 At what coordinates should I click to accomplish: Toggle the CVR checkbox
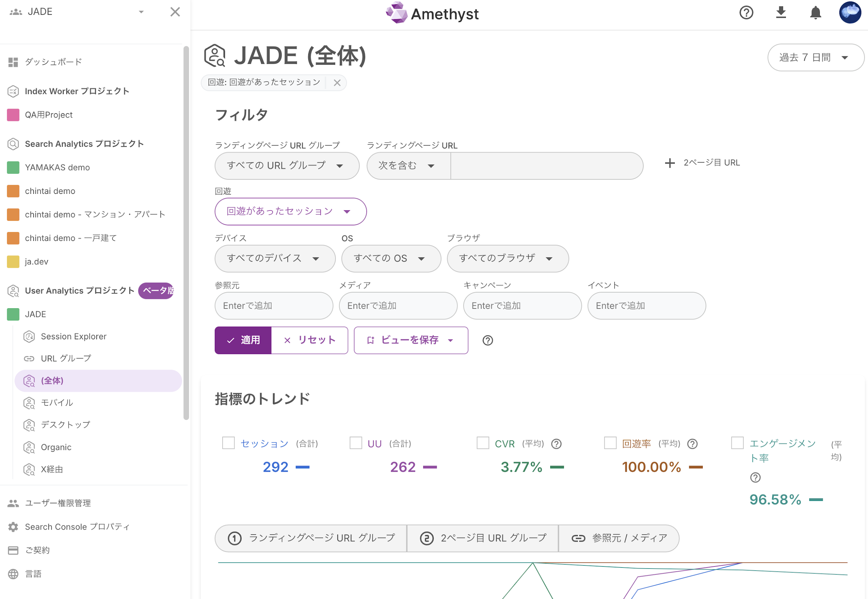click(x=483, y=443)
